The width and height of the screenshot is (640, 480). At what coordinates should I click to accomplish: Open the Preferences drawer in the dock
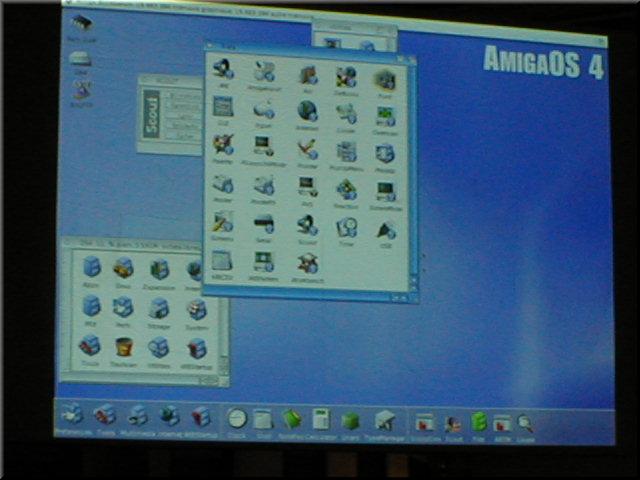coord(73,413)
